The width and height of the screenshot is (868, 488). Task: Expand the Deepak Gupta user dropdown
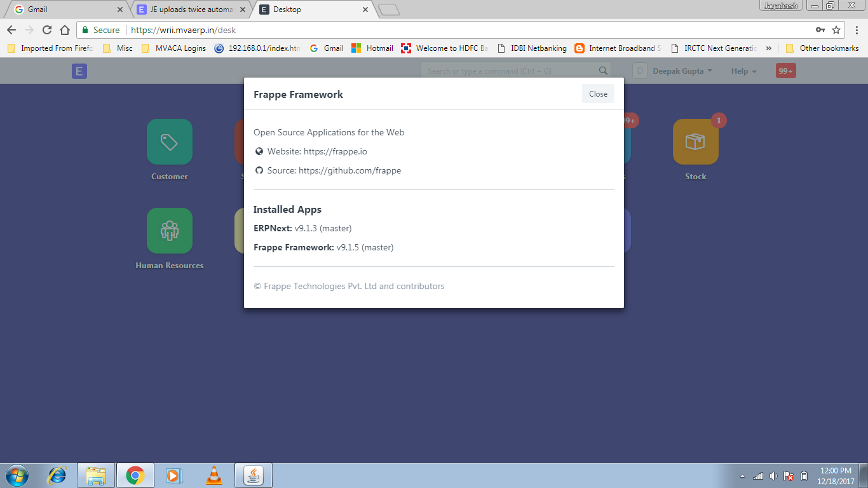tap(682, 71)
